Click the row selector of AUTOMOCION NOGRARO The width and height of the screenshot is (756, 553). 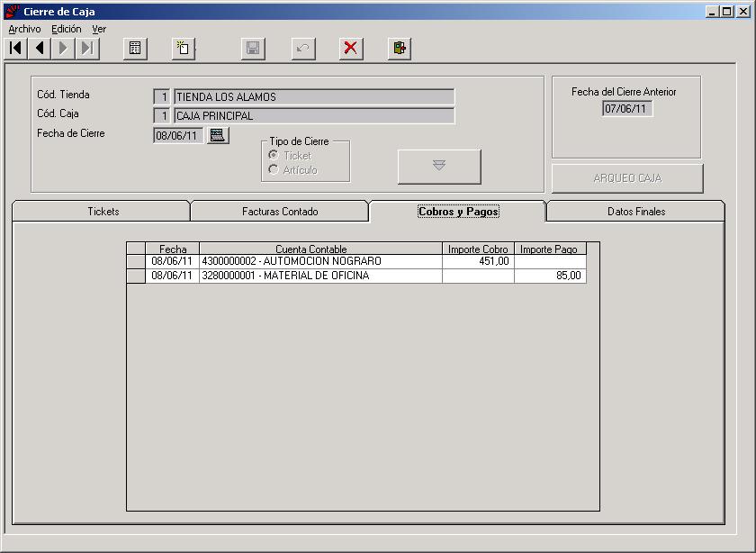(136, 261)
